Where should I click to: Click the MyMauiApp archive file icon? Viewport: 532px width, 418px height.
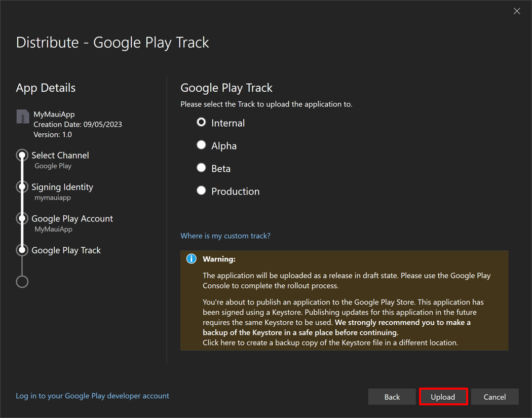22,117
